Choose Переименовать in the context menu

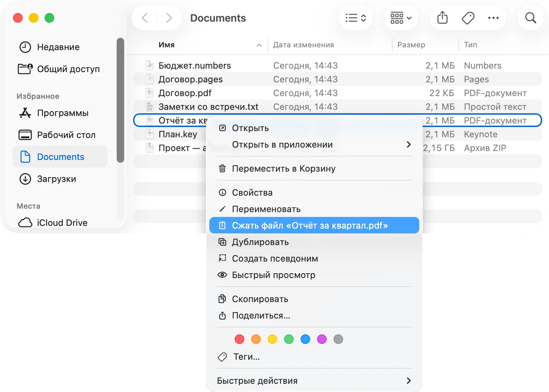point(314,209)
